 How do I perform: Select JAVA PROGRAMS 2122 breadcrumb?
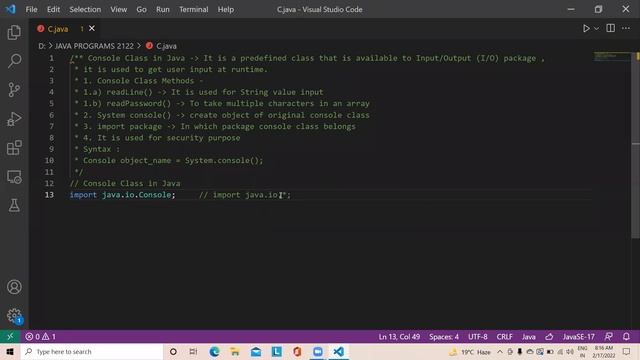click(x=94, y=46)
